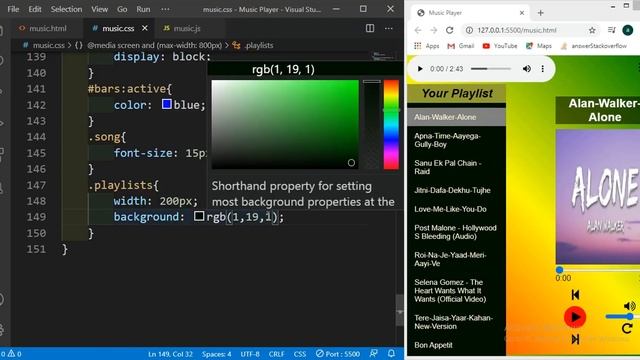This screenshot has width=640, height=360.
Task: Click inside the green saturation picker area
Action: (285, 124)
